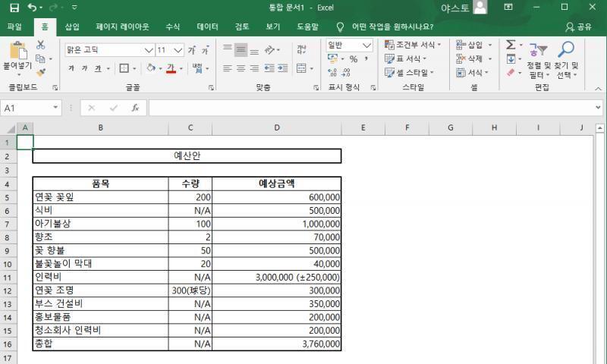607x364 pixels.
Task: Open the Insert cells (삽입) dropdown arrow
Action: 489,45
